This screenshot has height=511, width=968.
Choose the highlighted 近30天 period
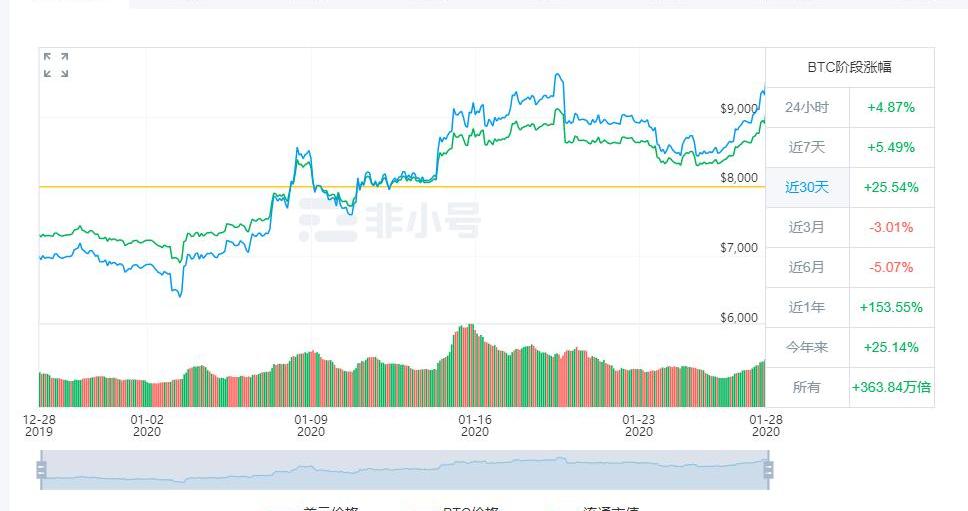[806, 187]
